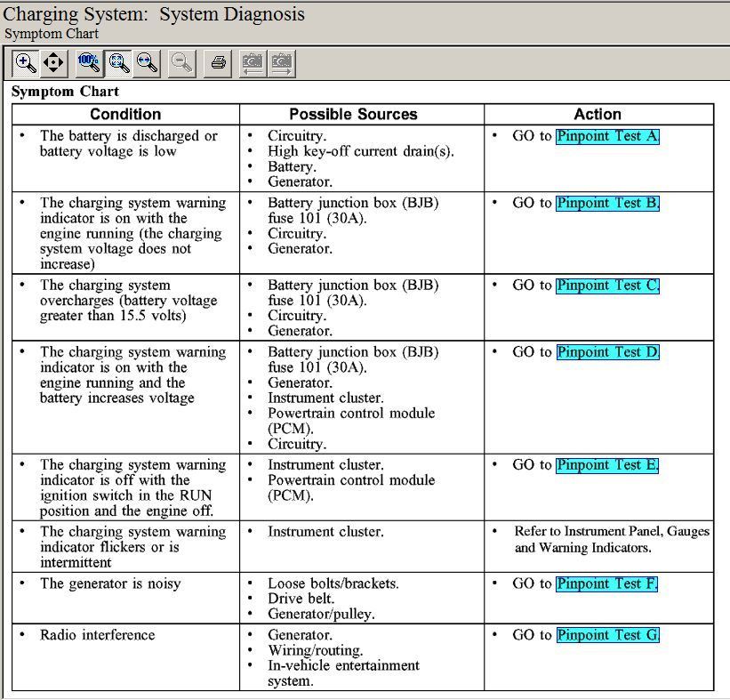The image size is (730, 700).
Task: Click the Action column header
Action: tap(598, 114)
